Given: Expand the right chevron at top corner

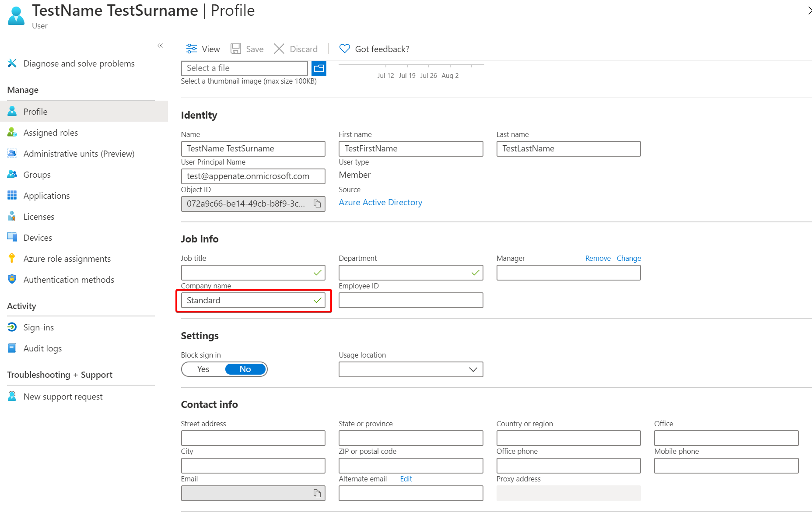Looking at the screenshot, I should pyautogui.click(x=809, y=11).
